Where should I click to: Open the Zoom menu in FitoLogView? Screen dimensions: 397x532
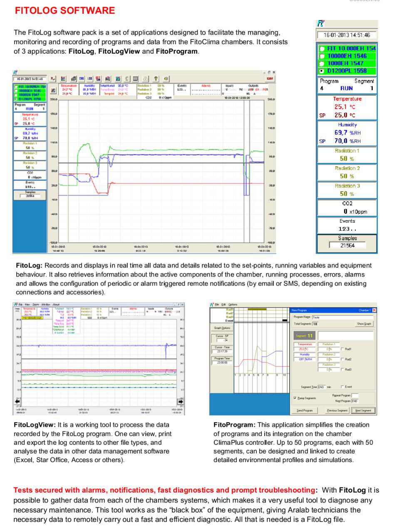36,305
